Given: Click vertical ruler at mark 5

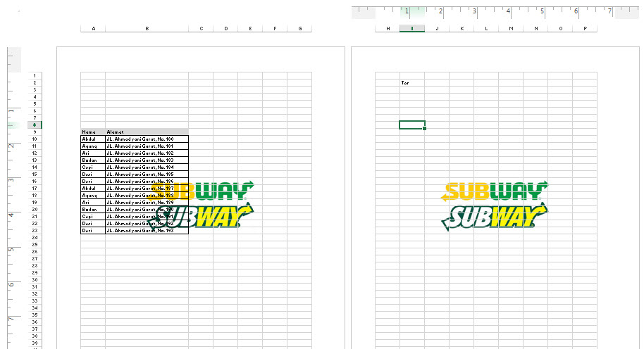Looking at the screenshot, I should (11, 249).
